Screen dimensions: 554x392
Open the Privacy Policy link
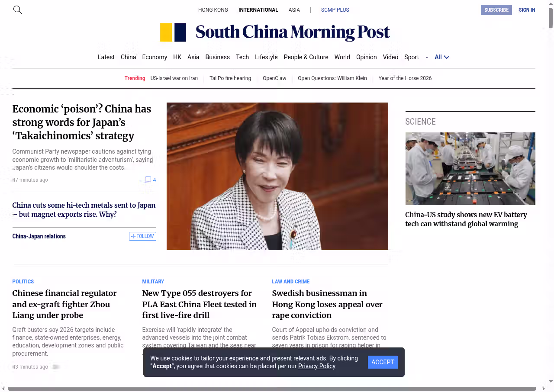(316, 366)
